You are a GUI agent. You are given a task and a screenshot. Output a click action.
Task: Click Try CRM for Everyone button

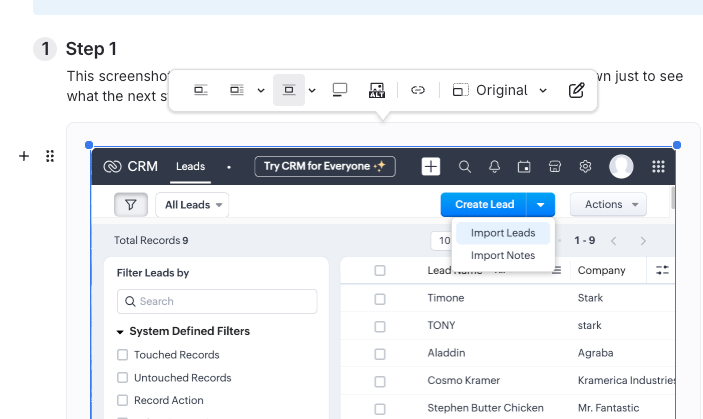(x=324, y=167)
